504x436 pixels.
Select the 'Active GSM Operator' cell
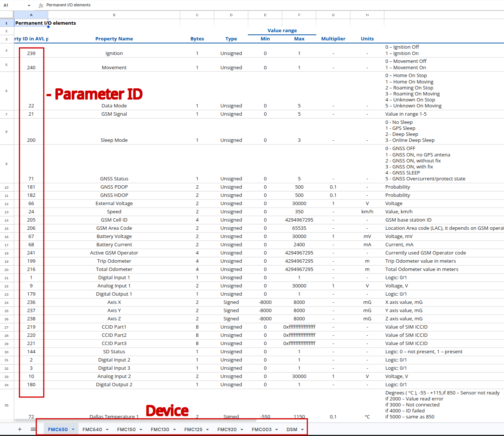pos(114,253)
